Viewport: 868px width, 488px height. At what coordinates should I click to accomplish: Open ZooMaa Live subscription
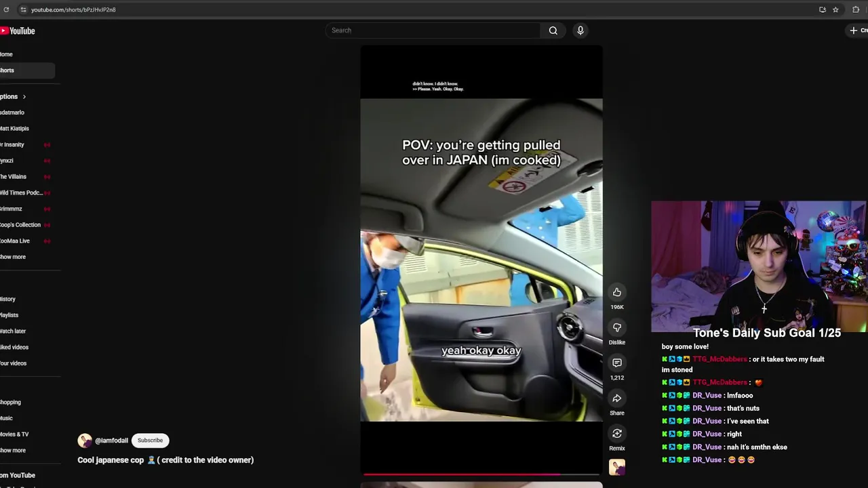[x=15, y=241]
